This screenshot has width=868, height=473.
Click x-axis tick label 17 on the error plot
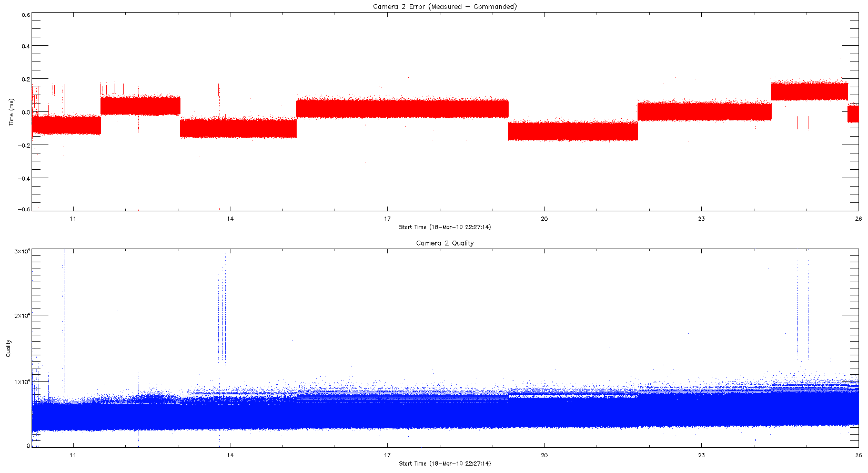pyautogui.click(x=387, y=219)
